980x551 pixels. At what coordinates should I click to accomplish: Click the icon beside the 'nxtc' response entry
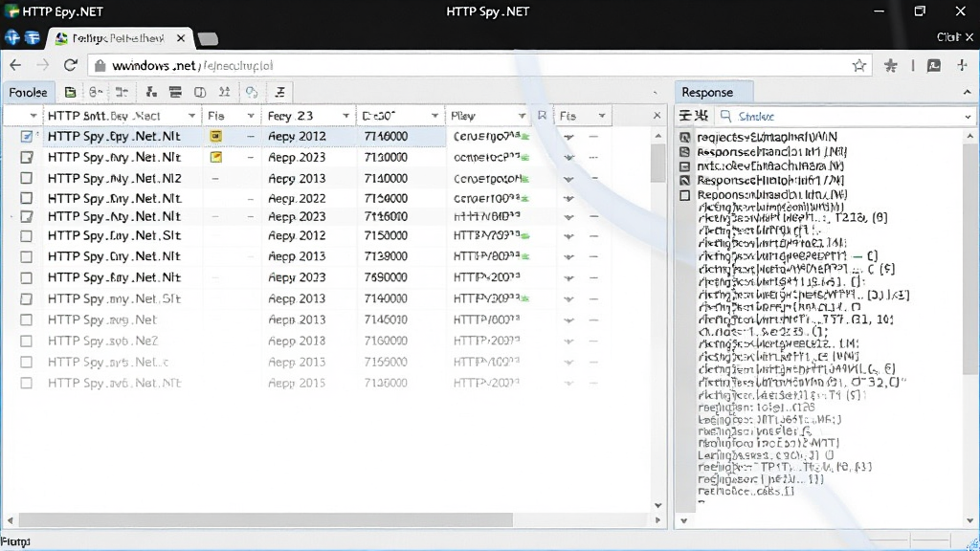point(685,166)
